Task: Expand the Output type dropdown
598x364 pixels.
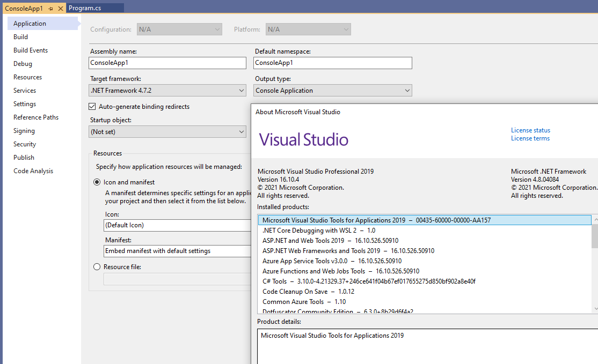Action: 333,90
